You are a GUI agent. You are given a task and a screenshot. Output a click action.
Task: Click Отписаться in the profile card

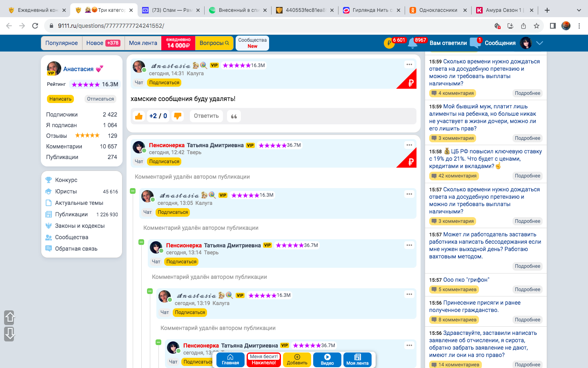(x=100, y=99)
